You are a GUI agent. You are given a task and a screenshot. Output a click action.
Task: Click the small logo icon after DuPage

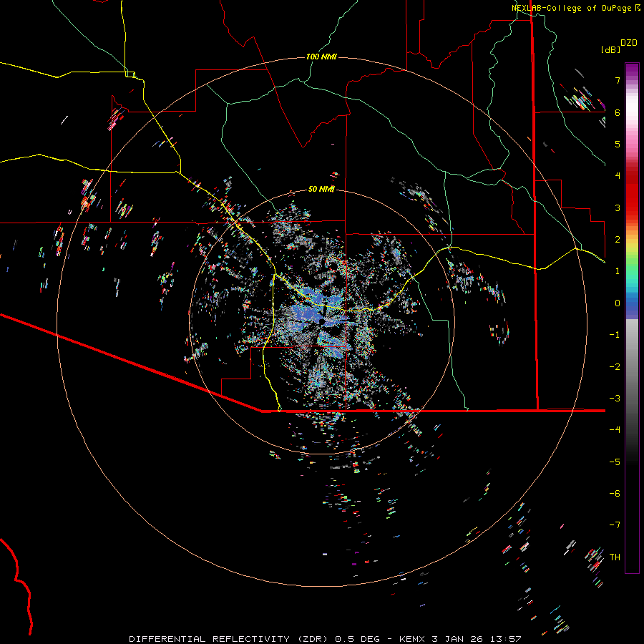click(638, 8)
